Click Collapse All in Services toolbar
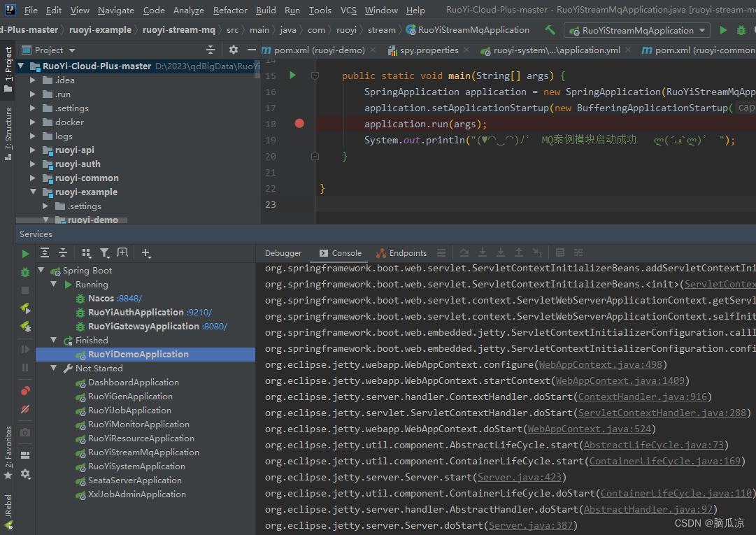The height and width of the screenshot is (535, 756). coord(63,252)
